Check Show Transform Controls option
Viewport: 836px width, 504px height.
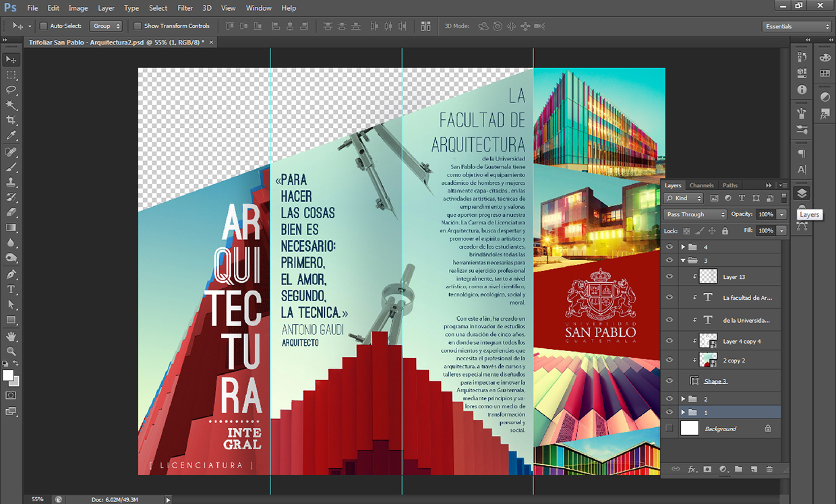[138, 26]
